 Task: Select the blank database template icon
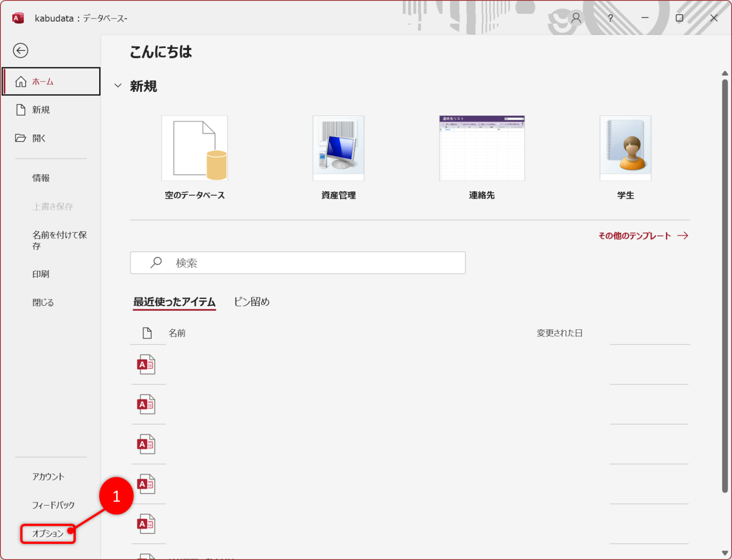point(194,148)
